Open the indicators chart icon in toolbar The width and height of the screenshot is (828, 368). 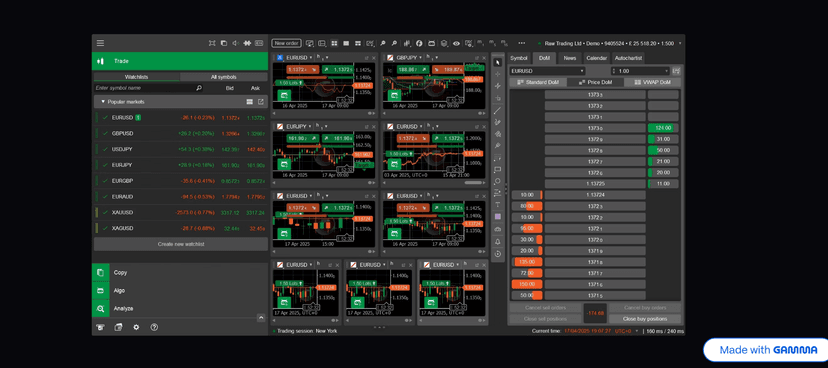(x=407, y=43)
